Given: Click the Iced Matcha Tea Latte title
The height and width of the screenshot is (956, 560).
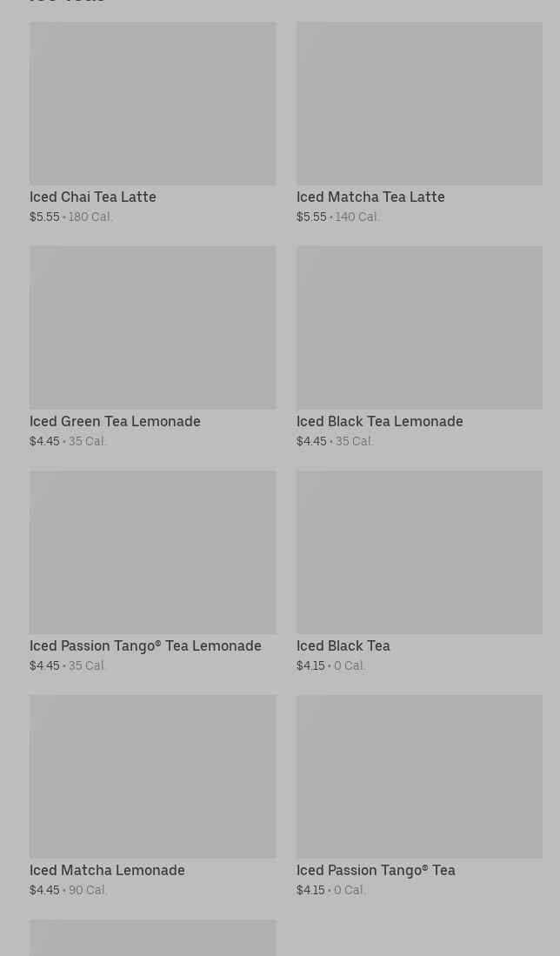Looking at the screenshot, I should pyautogui.click(x=370, y=197).
